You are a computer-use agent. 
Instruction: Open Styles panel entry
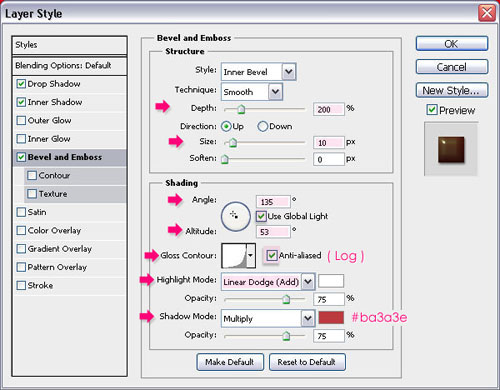click(69, 45)
